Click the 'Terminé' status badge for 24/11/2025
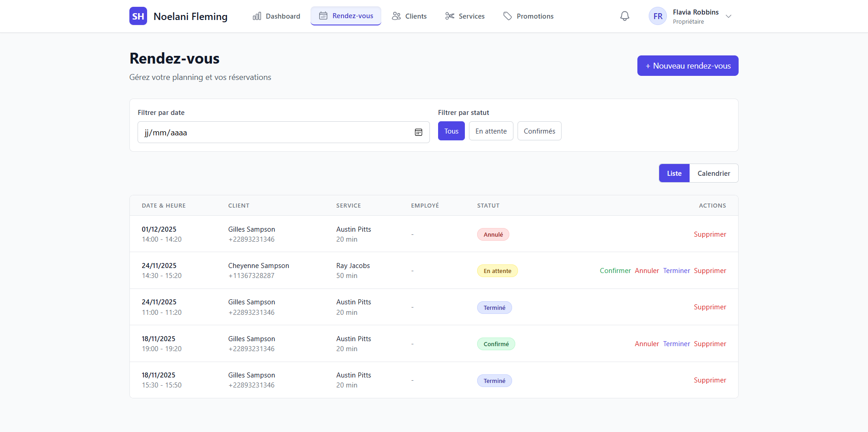The height and width of the screenshot is (432, 868). point(494,308)
